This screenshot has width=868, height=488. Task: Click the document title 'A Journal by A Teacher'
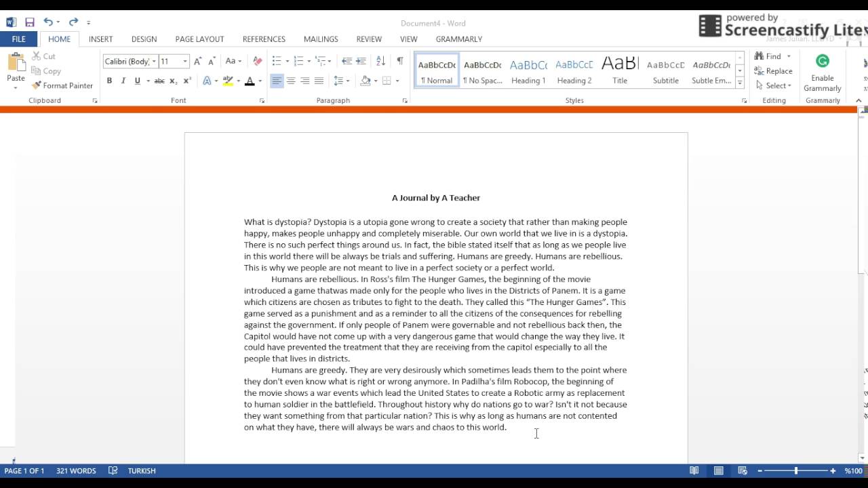436,198
